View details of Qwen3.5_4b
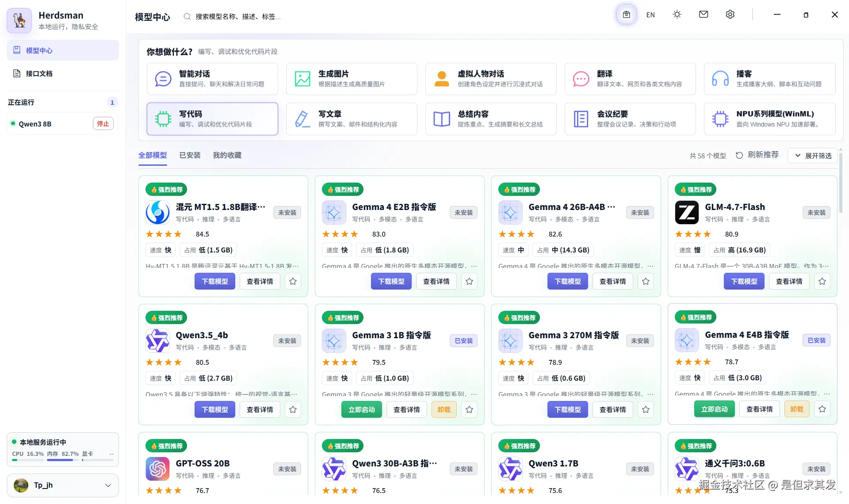Screen dimensions: 849x504 [x=260, y=409]
